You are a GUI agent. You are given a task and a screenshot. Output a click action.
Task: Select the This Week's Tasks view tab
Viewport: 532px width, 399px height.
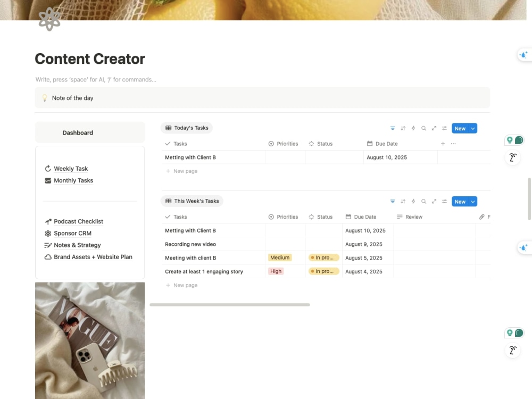(x=192, y=201)
